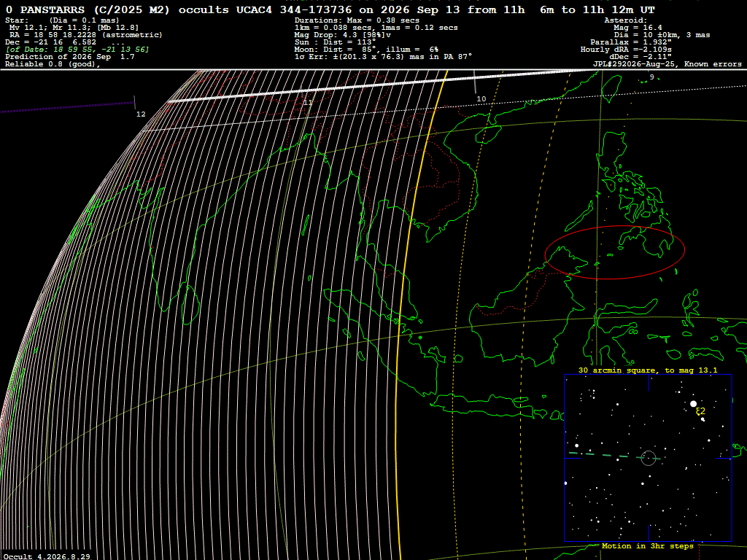This screenshot has width=747, height=560.
Task: Click the title line with PANSTARRS
Action: (330, 9)
